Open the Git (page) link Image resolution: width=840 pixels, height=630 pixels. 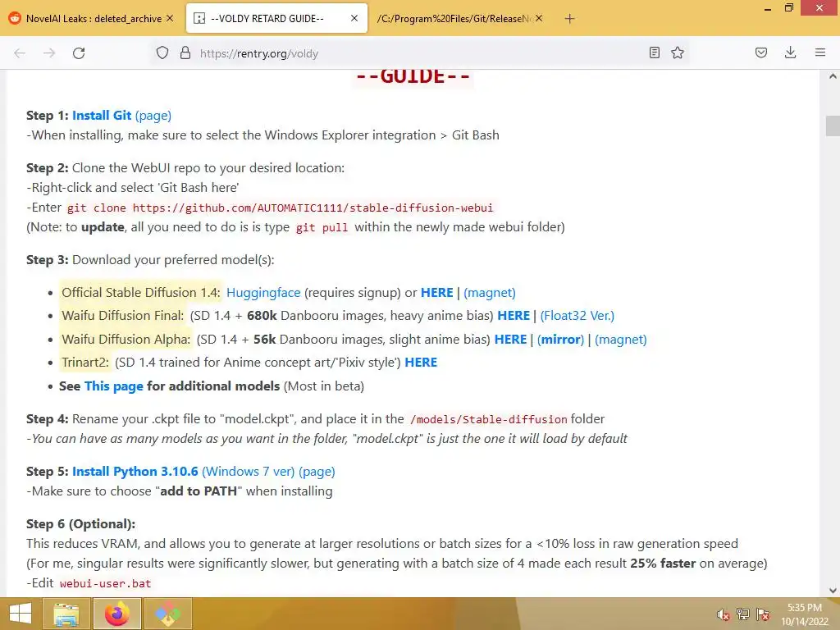[153, 115]
